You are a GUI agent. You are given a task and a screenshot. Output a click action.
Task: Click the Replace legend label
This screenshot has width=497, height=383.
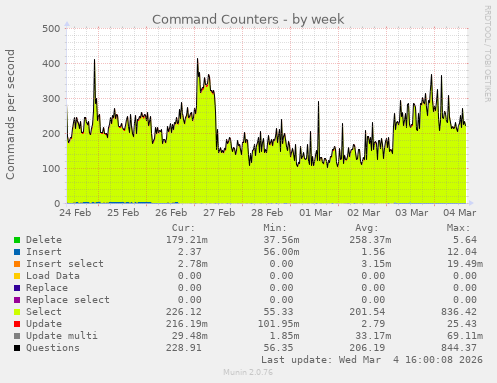(47, 288)
